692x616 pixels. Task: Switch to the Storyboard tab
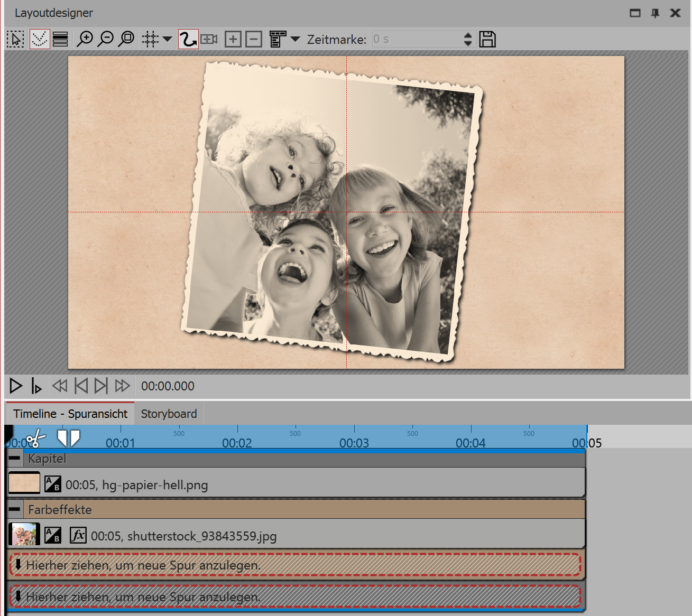pos(169,414)
